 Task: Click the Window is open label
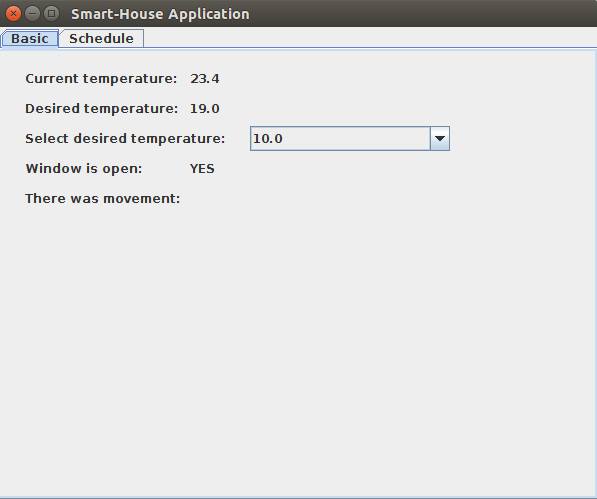pyautogui.click(x=84, y=169)
